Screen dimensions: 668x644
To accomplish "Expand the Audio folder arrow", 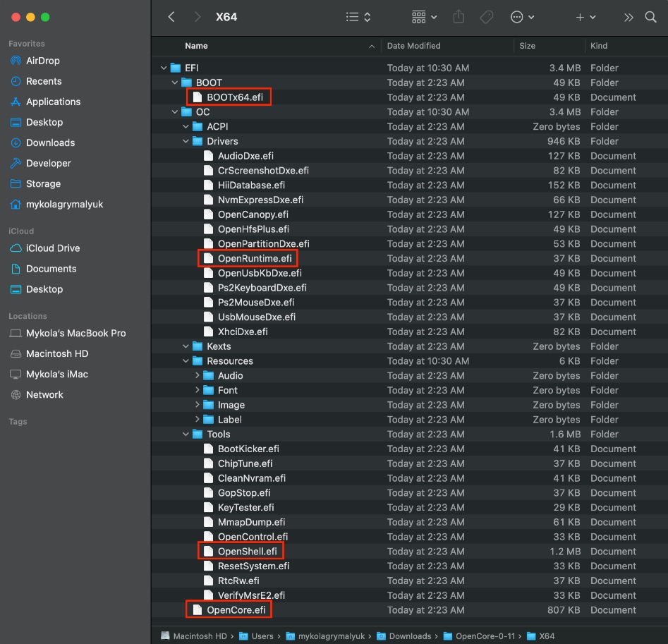I will click(x=197, y=375).
